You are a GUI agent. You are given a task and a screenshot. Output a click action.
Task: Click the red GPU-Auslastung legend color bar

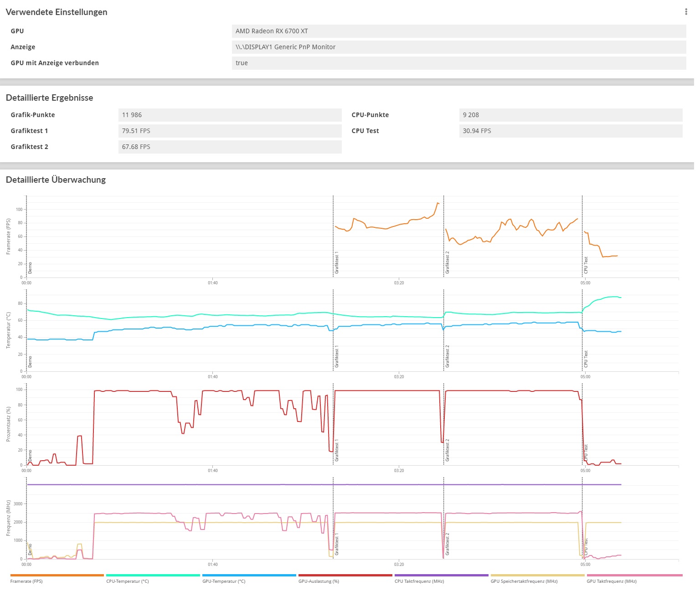point(345,575)
